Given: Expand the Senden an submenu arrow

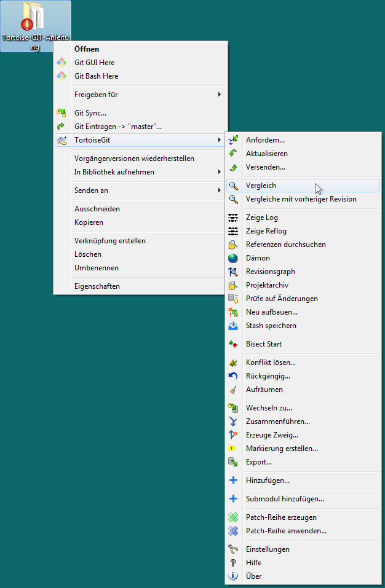Looking at the screenshot, I should tap(220, 190).
